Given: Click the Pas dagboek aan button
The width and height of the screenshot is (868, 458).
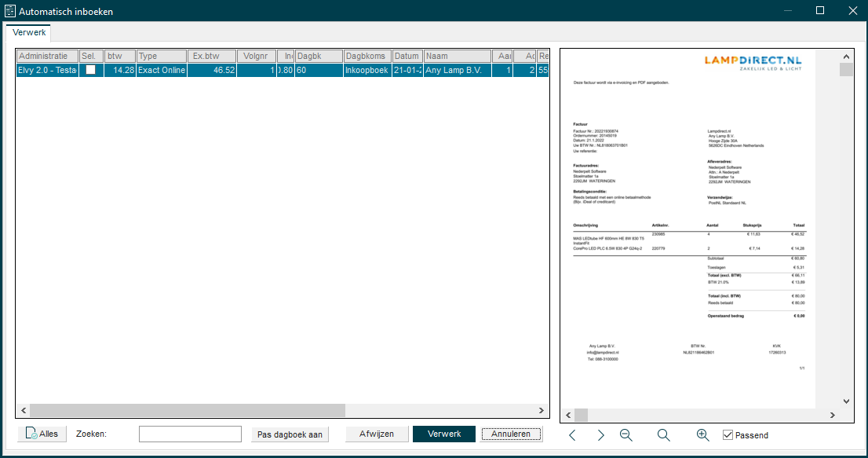Looking at the screenshot, I should pyautogui.click(x=290, y=434).
